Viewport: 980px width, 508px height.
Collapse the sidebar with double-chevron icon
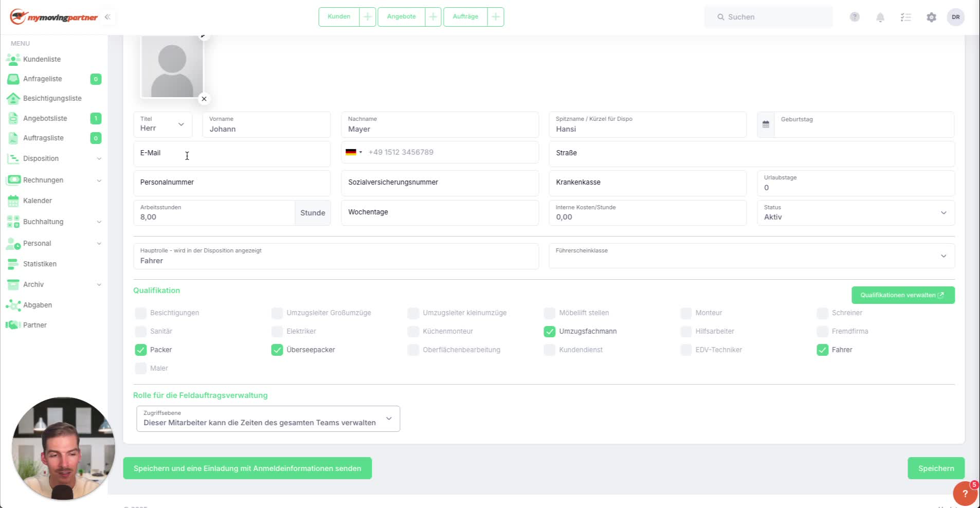coord(107,17)
